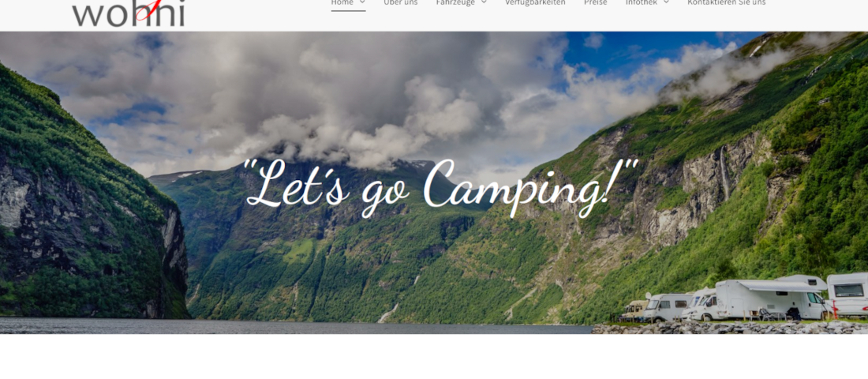Open the Home menu item
This screenshot has width=868, height=379.
[x=342, y=3]
